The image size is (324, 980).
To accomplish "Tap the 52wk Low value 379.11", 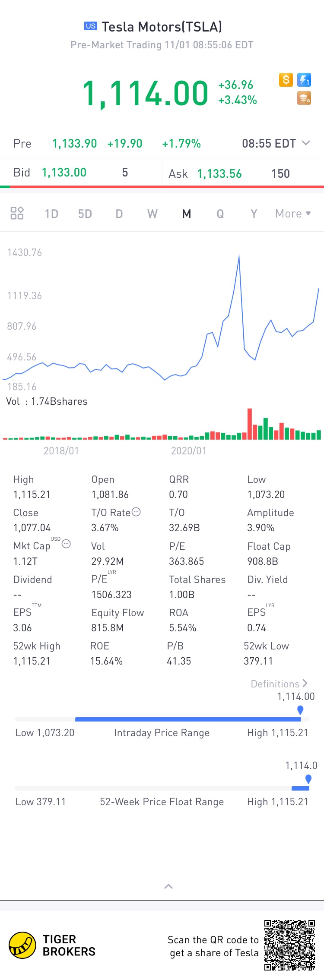I will 258,661.
